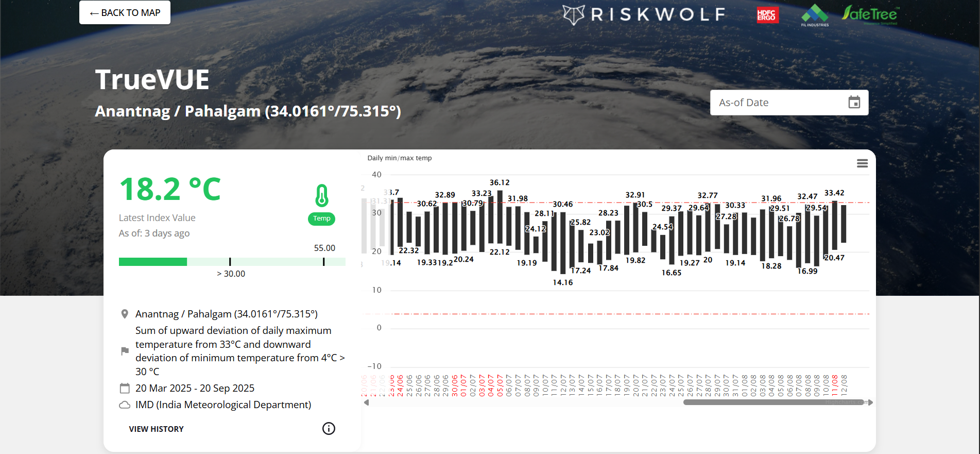This screenshot has width=980, height=454.
Task: Click the green thermometer icon
Action: 321,195
